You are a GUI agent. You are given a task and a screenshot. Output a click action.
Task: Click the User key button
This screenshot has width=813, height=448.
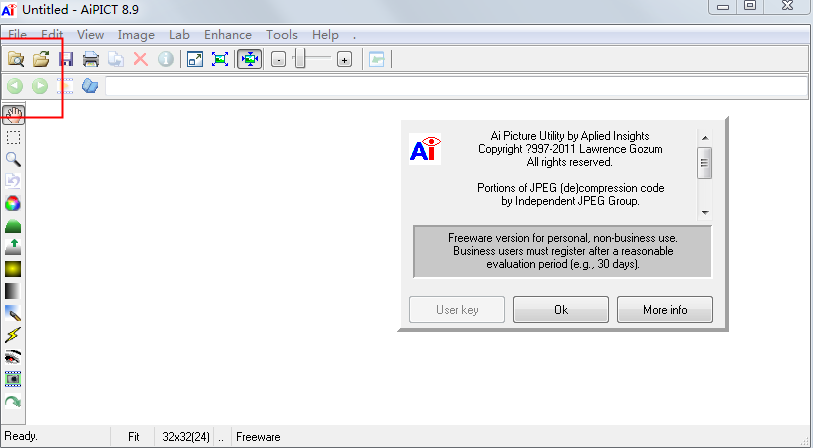457,310
